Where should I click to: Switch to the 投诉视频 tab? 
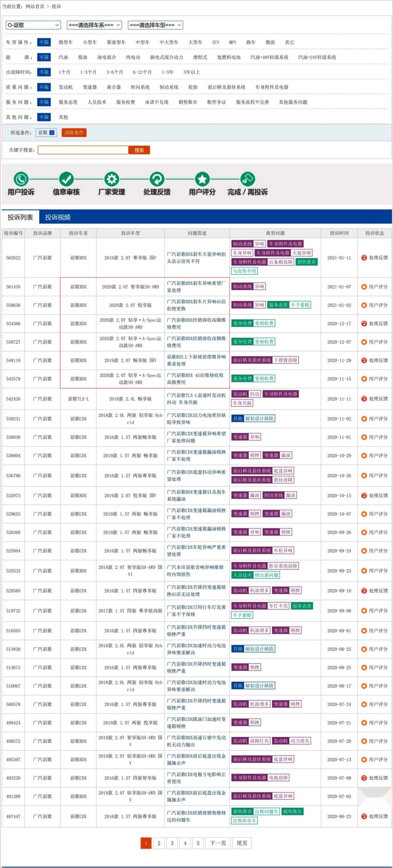click(58, 217)
